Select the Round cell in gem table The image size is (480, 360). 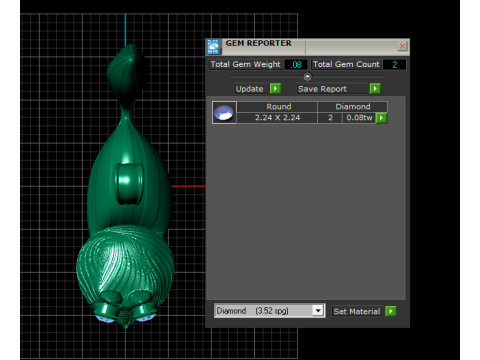(x=277, y=107)
